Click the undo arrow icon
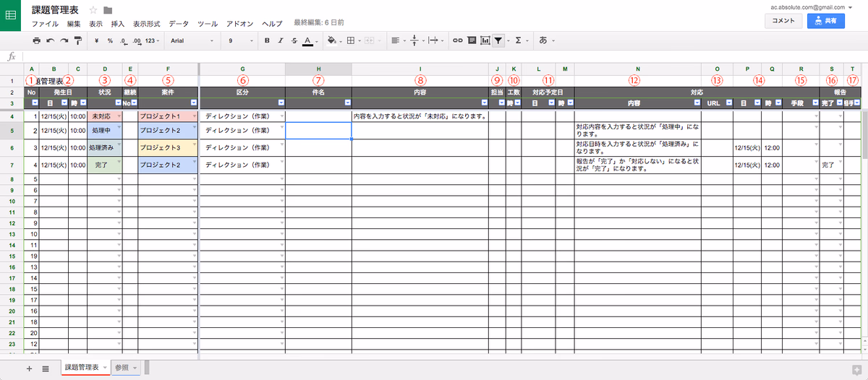This screenshot has width=868, height=380. (50, 41)
